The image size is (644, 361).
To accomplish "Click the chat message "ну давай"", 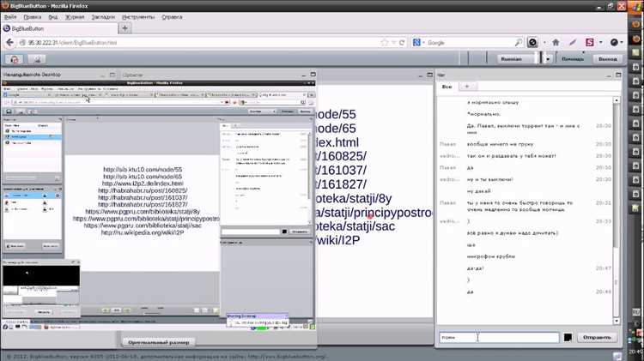I will 478,191.
